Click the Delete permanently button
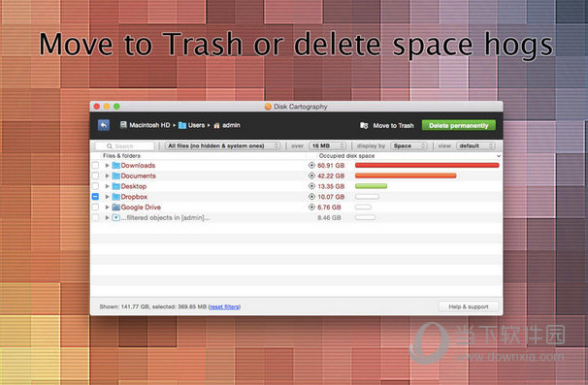 pos(459,125)
